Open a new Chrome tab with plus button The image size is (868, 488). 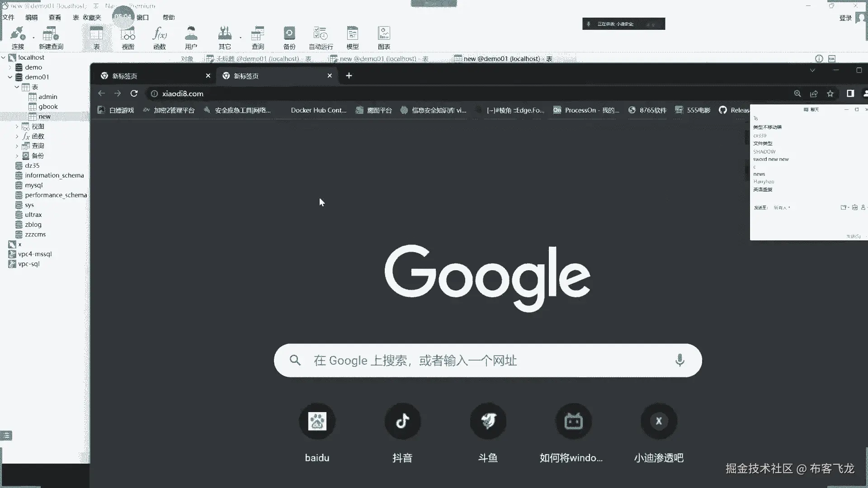point(349,76)
